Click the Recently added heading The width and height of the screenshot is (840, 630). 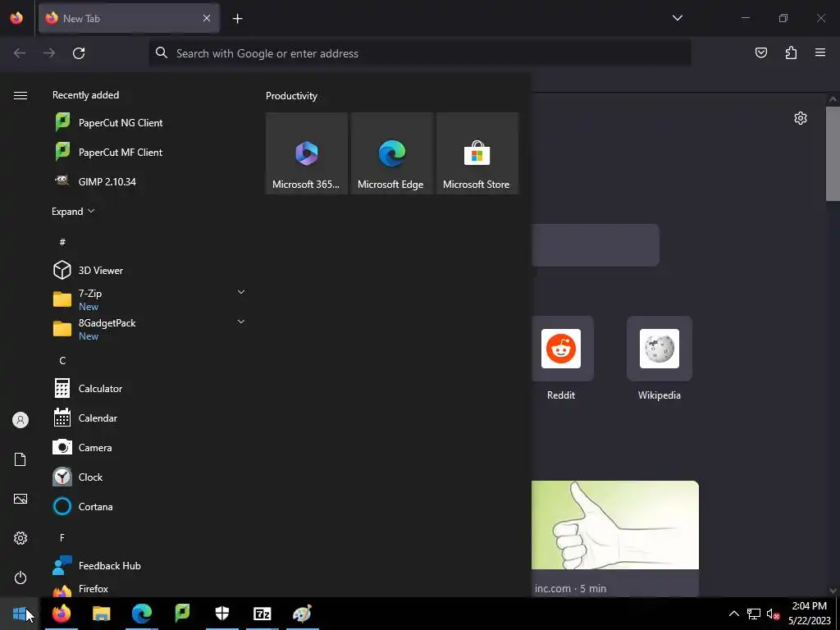pyautogui.click(x=85, y=95)
